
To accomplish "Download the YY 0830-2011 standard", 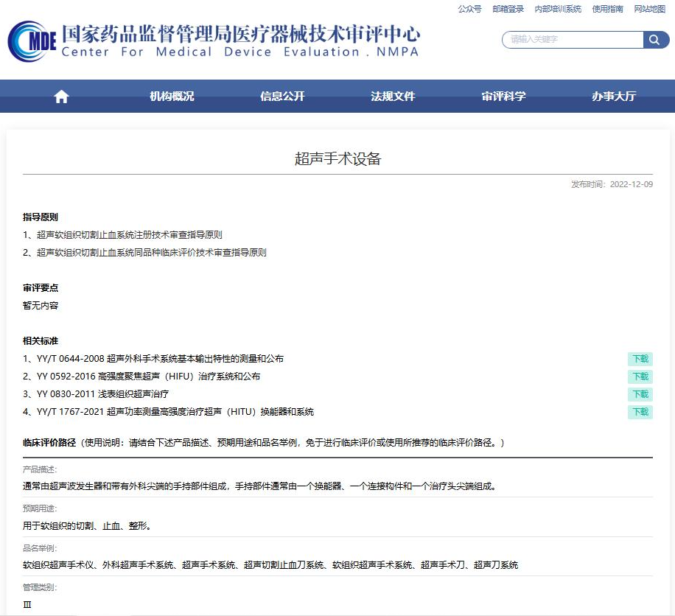I will tap(640, 394).
